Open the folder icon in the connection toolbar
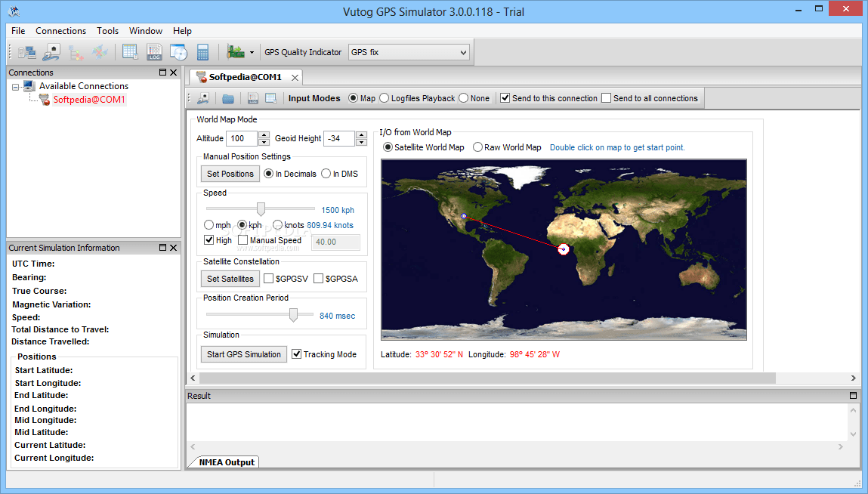The width and height of the screenshot is (868, 494). (x=227, y=97)
